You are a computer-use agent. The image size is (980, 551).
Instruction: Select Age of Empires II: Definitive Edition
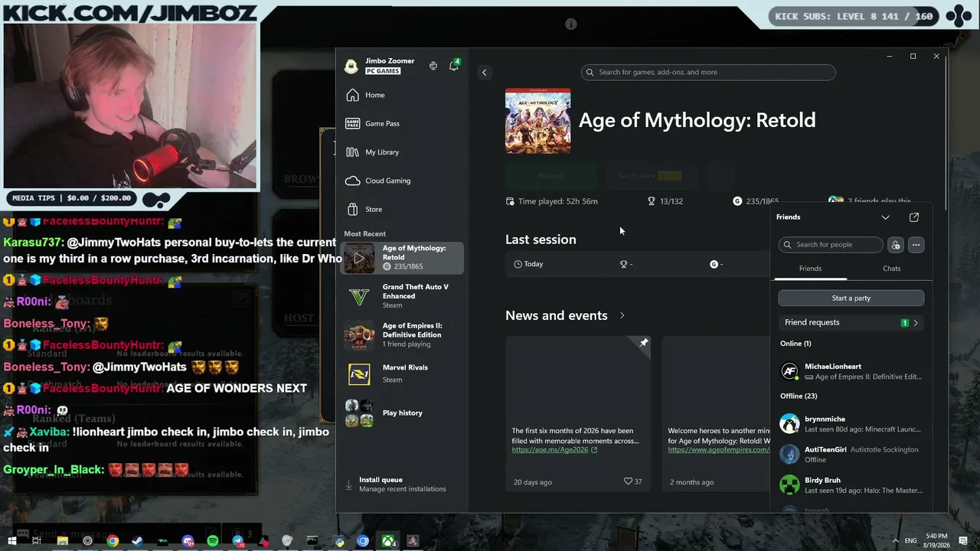(x=403, y=335)
